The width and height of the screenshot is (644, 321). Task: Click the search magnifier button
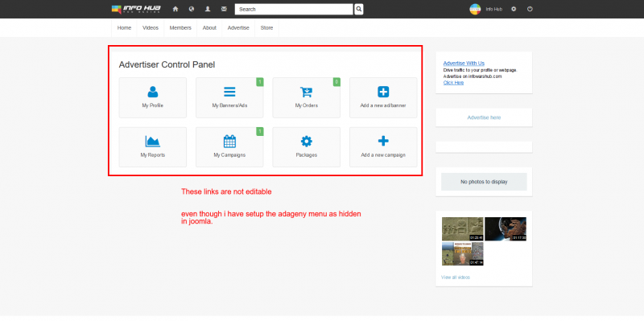(359, 9)
